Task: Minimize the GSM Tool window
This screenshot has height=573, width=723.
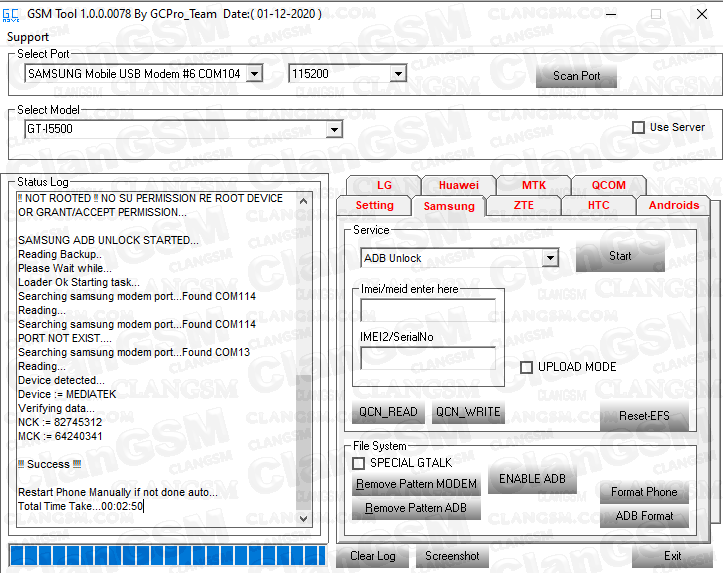Action: point(611,14)
